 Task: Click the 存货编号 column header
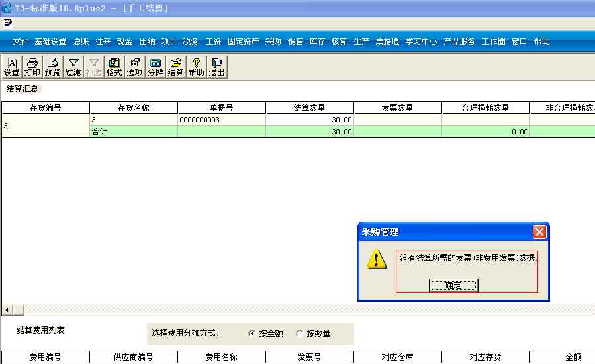(x=46, y=108)
